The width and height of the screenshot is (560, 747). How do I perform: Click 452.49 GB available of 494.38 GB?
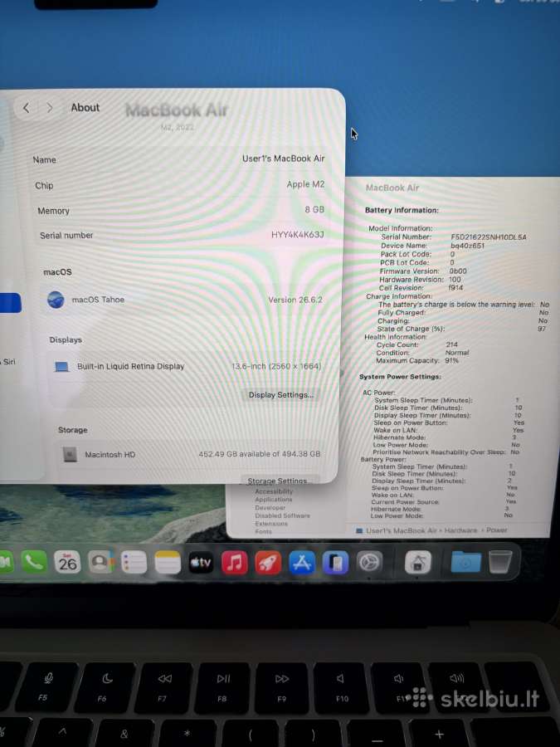259,454
